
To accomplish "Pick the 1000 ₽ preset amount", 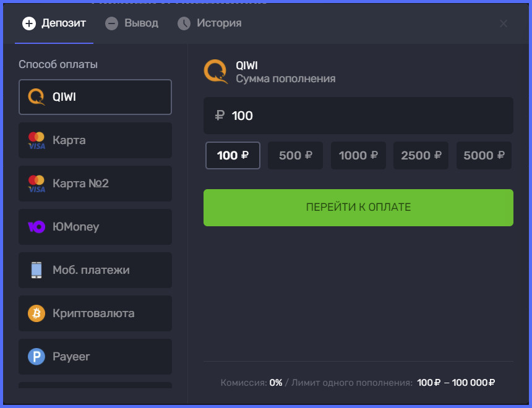I will point(358,155).
